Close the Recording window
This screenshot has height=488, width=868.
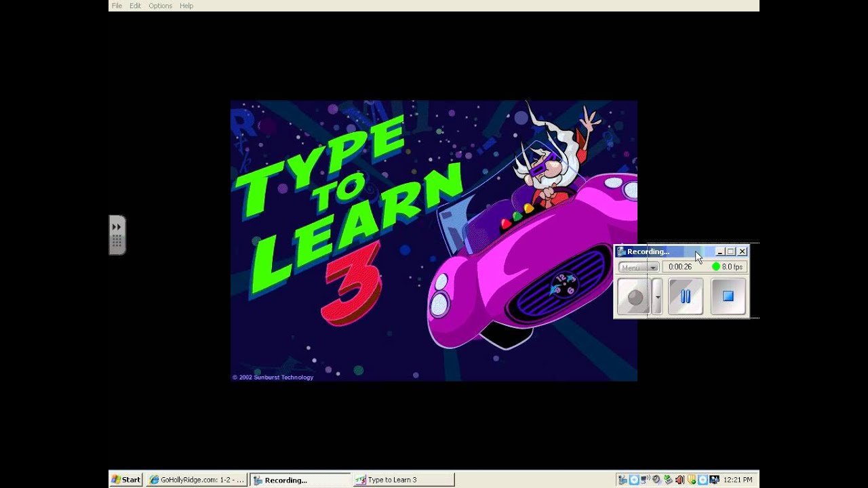[x=743, y=251]
